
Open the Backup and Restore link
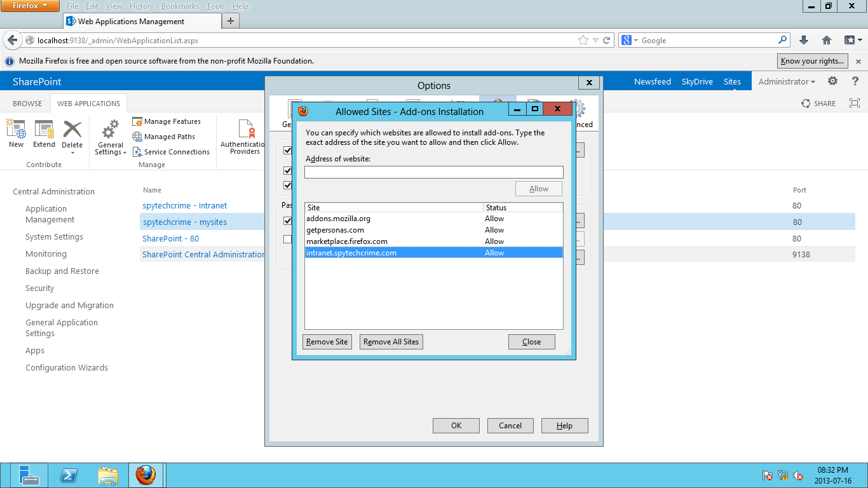coord(62,271)
